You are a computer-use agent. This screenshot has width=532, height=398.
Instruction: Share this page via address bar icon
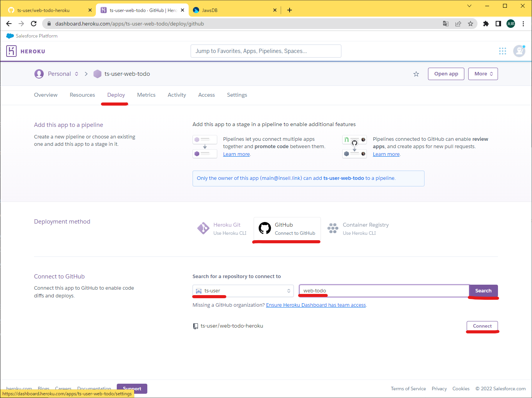458,24
